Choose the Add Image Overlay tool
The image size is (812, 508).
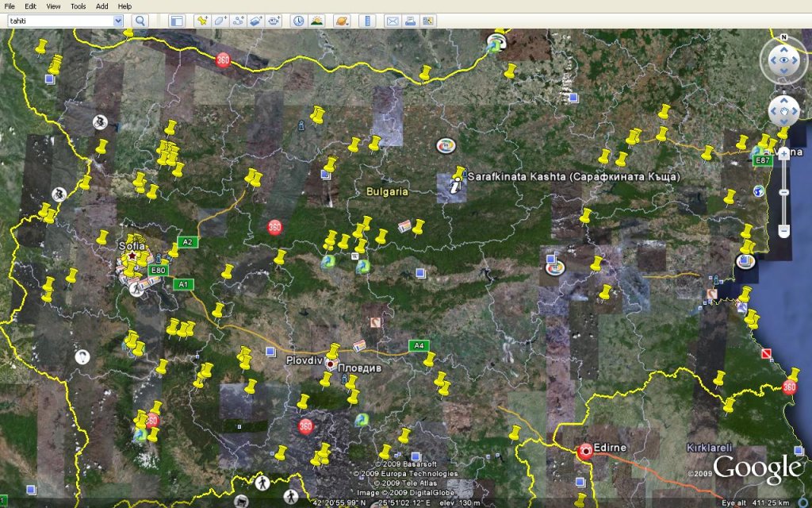click(255, 21)
